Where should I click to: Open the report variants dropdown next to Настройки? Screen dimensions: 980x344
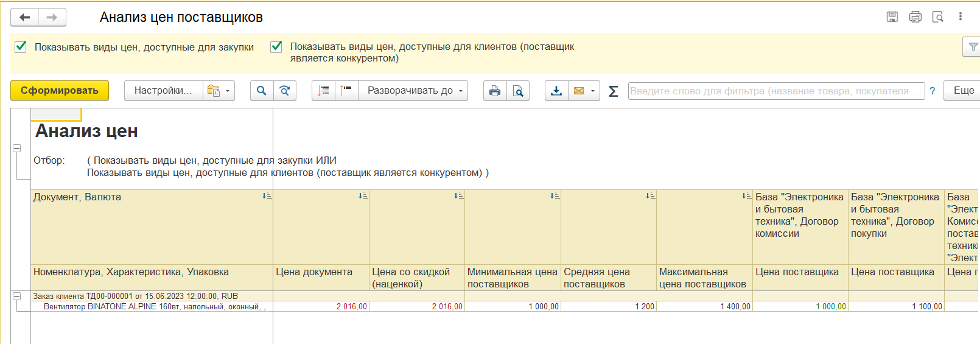pos(219,91)
